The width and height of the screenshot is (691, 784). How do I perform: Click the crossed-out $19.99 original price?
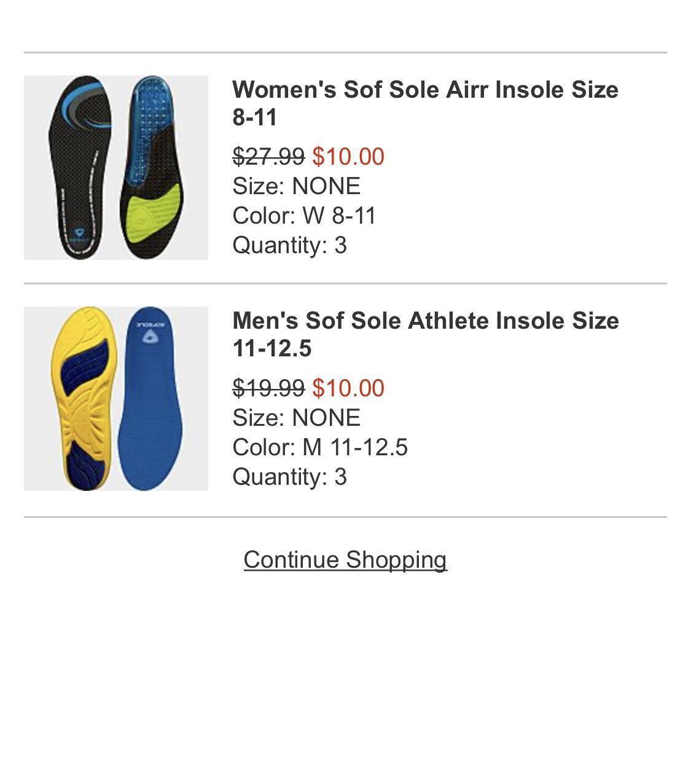click(x=268, y=388)
